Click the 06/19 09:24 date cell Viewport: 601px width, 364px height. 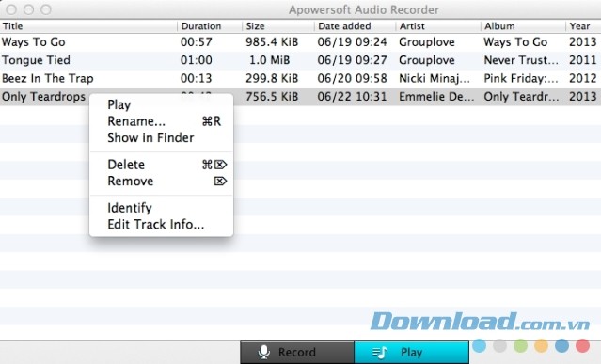pos(352,41)
